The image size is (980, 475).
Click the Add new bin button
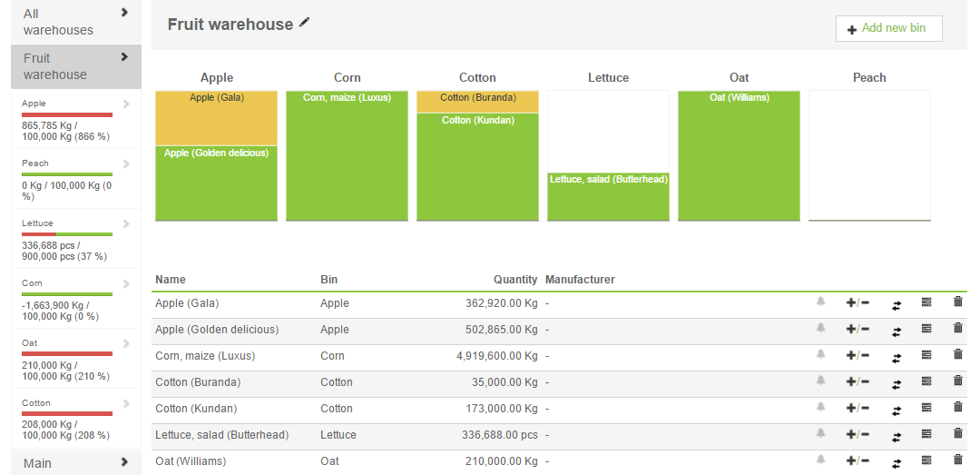pyautogui.click(x=888, y=28)
